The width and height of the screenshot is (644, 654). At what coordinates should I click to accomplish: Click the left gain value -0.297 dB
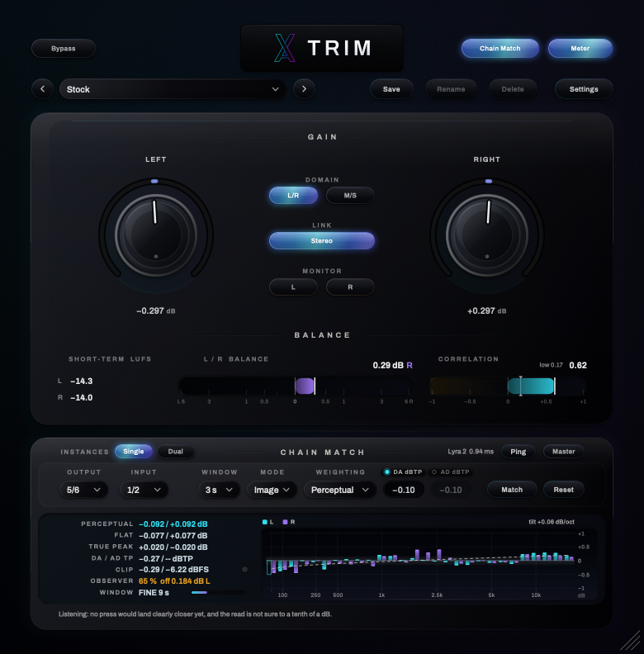point(156,310)
